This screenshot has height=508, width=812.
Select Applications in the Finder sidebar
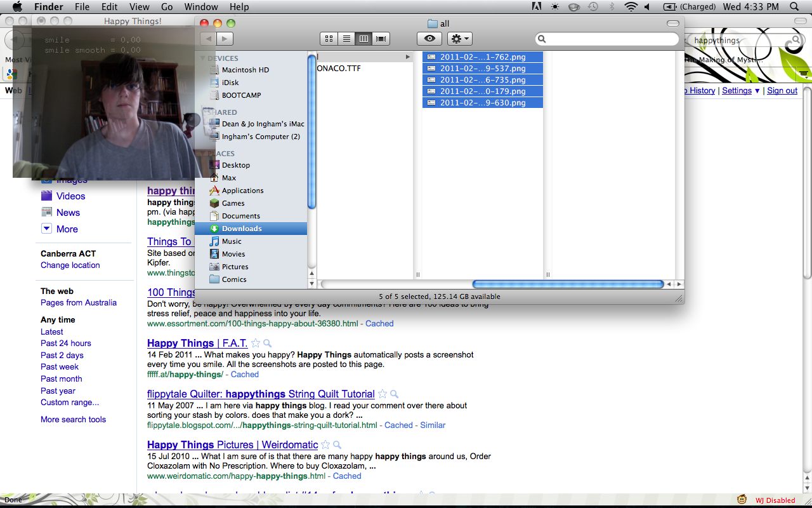coord(242,190)
